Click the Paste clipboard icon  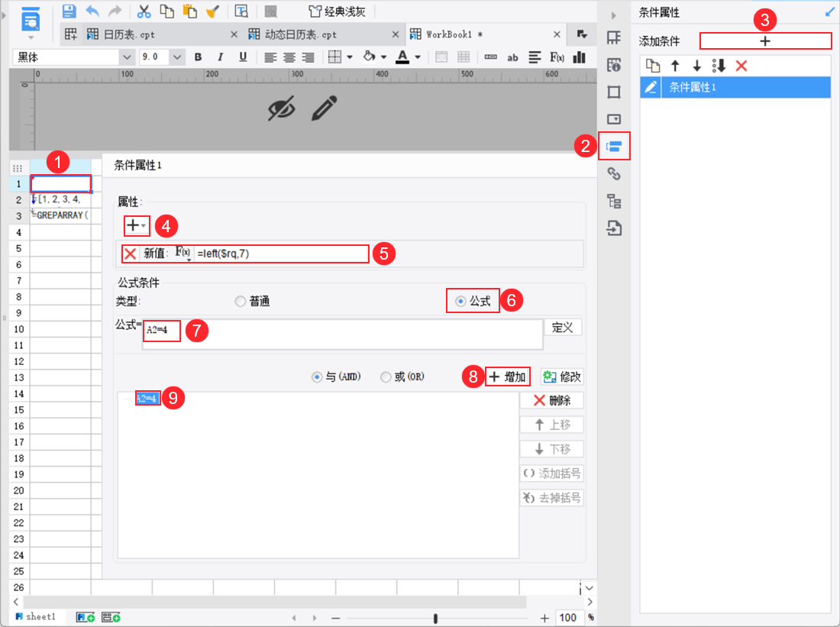click(x=189, y=11)
